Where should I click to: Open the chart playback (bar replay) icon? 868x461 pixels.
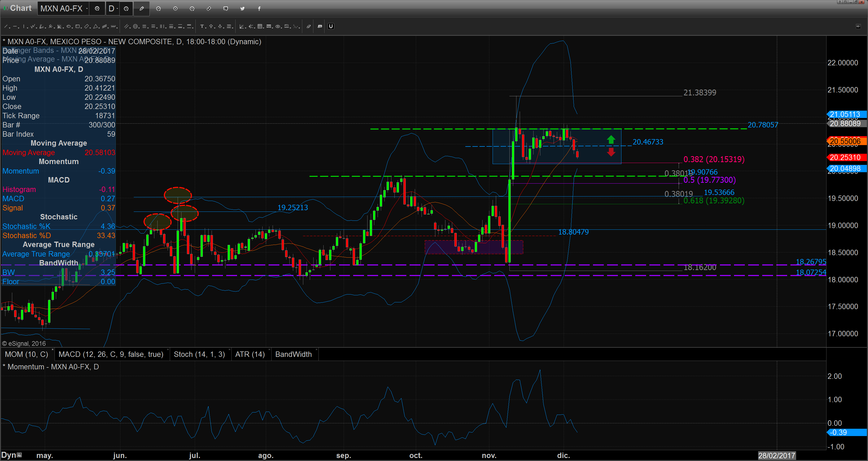point(175,9)
